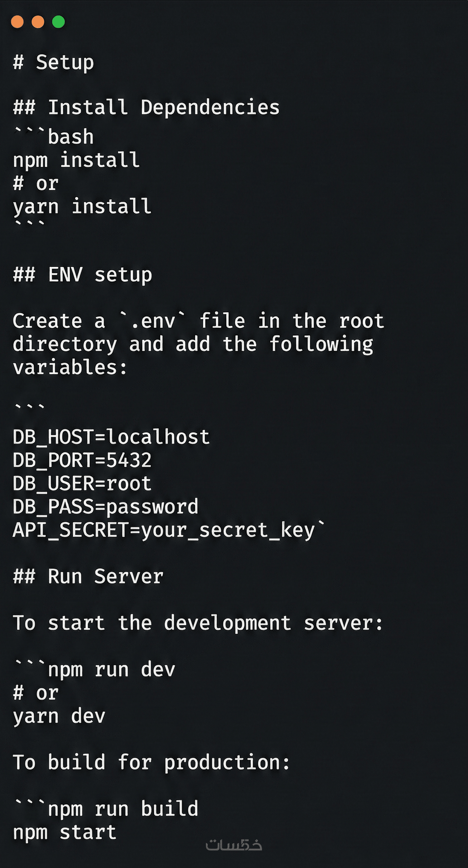Place cursor on the "```bash" line

54,137
